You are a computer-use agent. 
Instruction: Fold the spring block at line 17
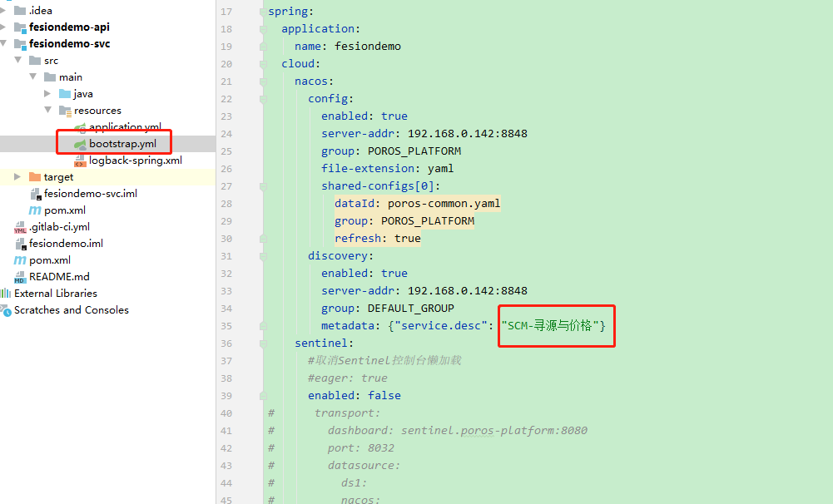pos(263,12)
